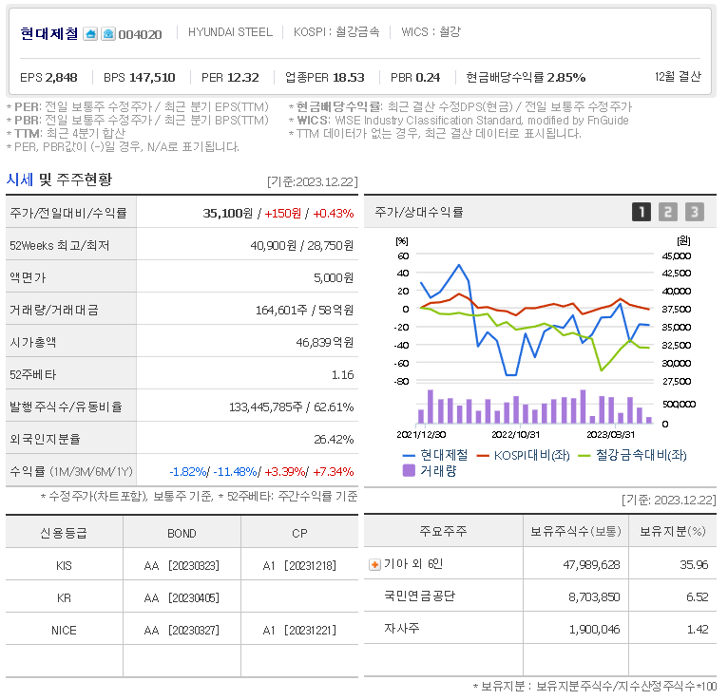The image size is (728, 700).
Task: Select the HYUNDAI STEEL English name
Action: (x=230, y=32)
